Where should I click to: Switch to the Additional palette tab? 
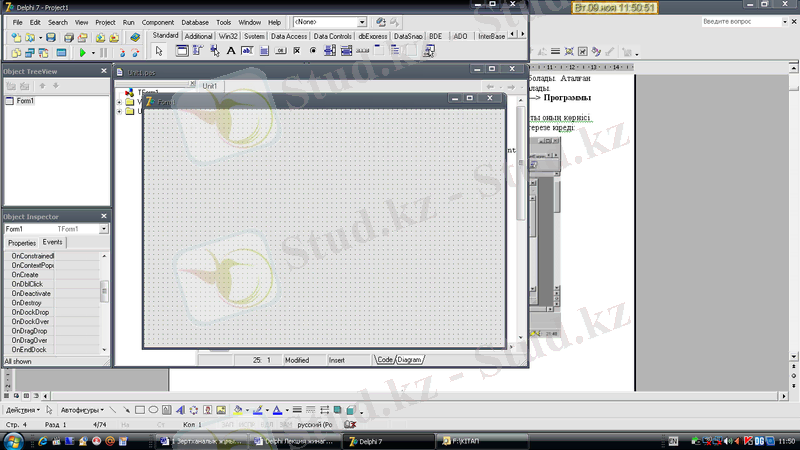[198, 36]
